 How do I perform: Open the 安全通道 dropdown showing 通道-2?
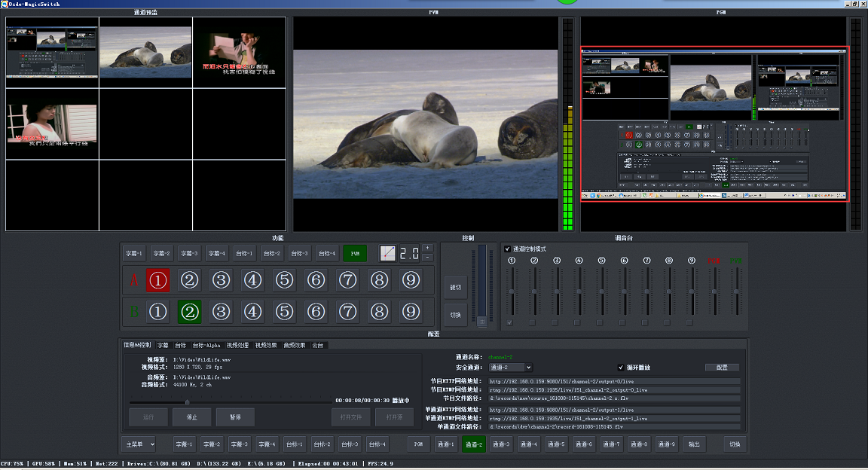point(510,368)
